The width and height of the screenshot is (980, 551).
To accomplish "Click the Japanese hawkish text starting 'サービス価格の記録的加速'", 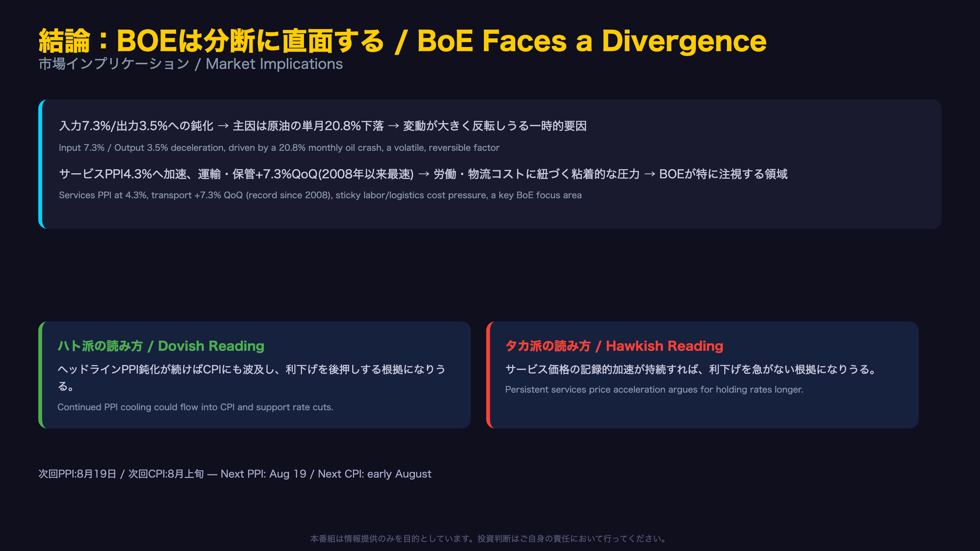I will pos(691,369).
